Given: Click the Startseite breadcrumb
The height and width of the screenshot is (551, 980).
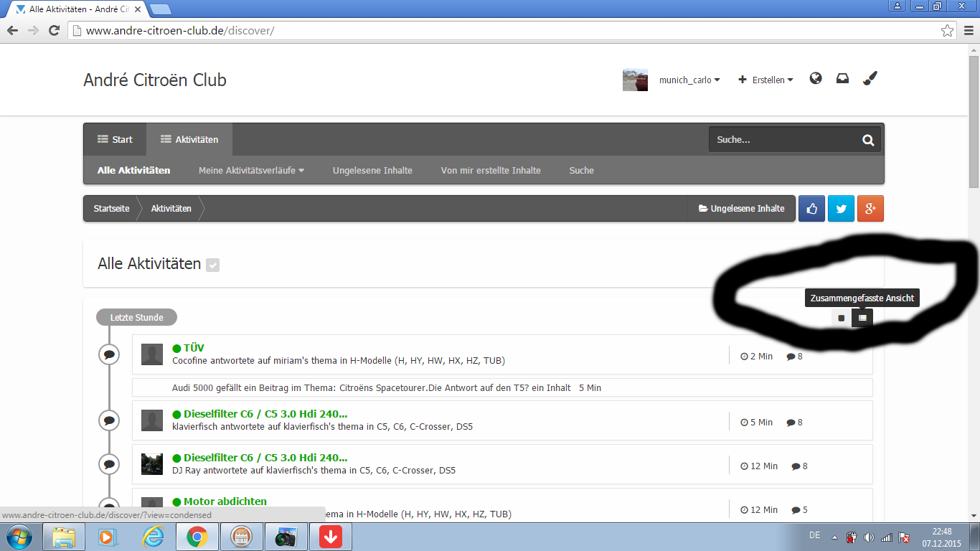Looking at the screenshot, I should [x=111, y=209].
